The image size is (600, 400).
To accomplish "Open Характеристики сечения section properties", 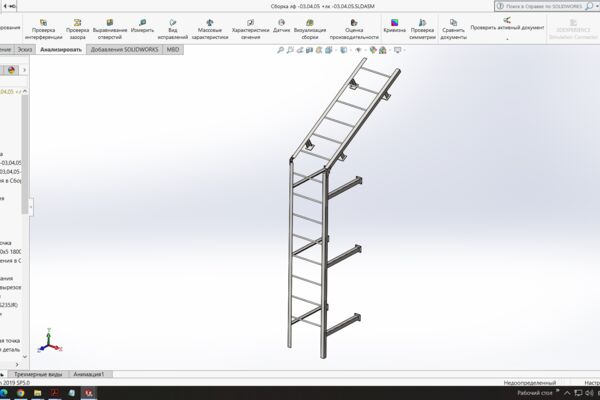I will click(x=250, y=29).
